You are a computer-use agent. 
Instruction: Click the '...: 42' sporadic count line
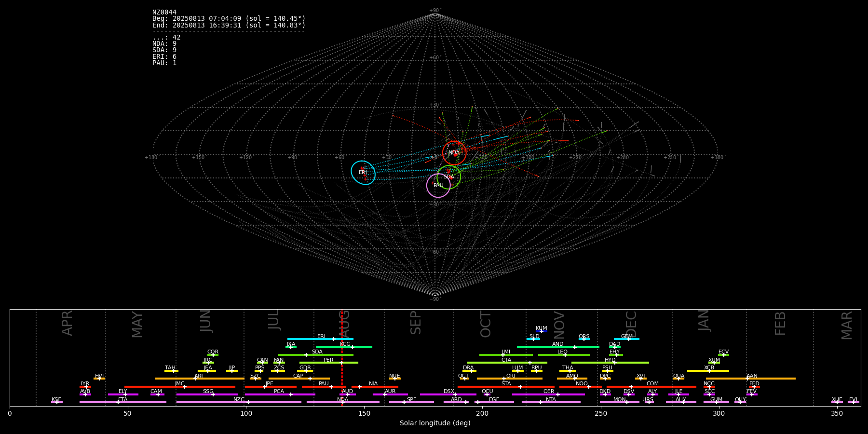pyautogui.click(x=166, y=38)
